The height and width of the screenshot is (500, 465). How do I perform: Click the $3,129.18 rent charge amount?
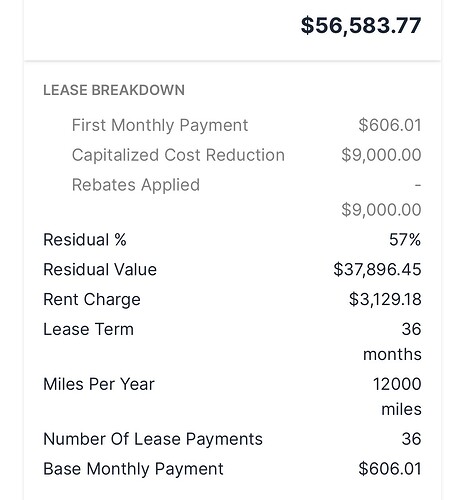(385, 299)
